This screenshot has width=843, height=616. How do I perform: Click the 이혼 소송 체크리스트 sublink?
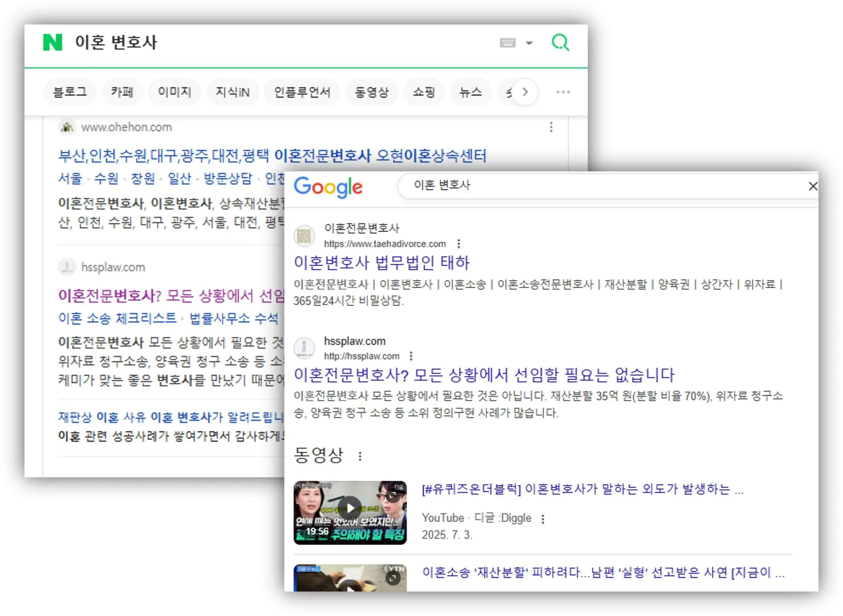pyautogui.click(x=117, y=318)
